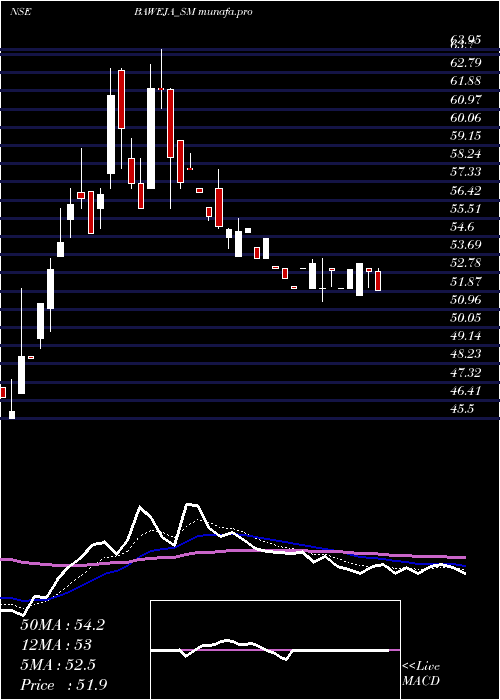Screen dimensions: 500x700
Task: Select the 47.32 price axis label
Action: coord(466,373)
